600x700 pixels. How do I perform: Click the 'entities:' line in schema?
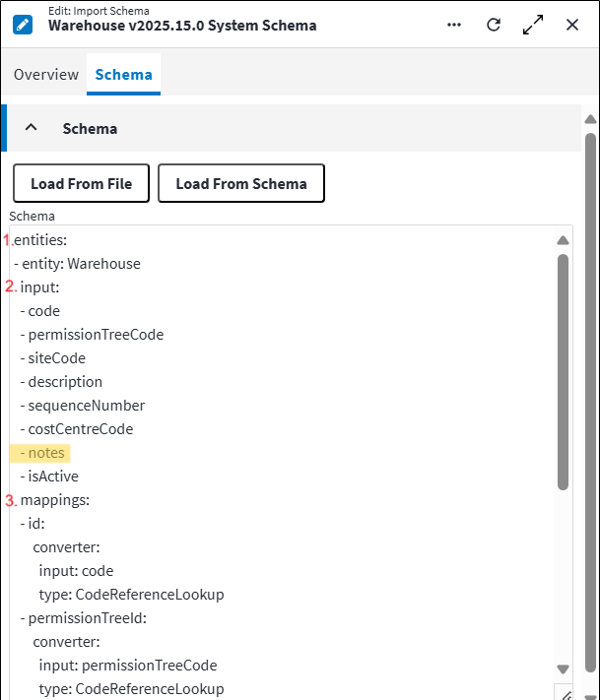(40, 240)
